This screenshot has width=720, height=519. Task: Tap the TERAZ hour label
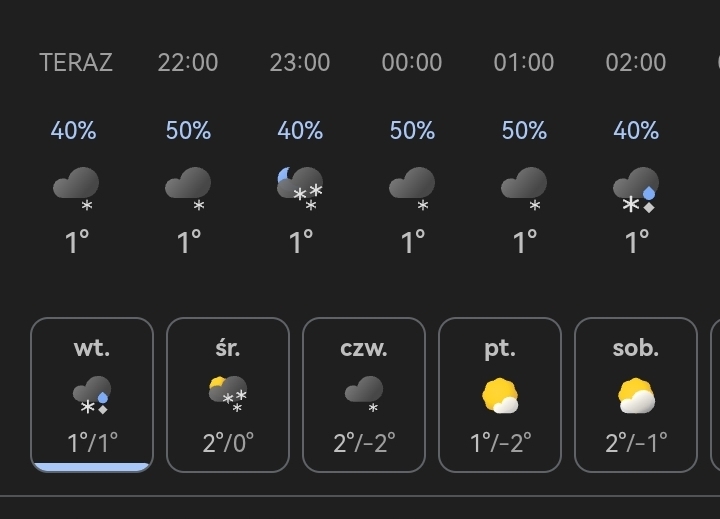(76, 62)
